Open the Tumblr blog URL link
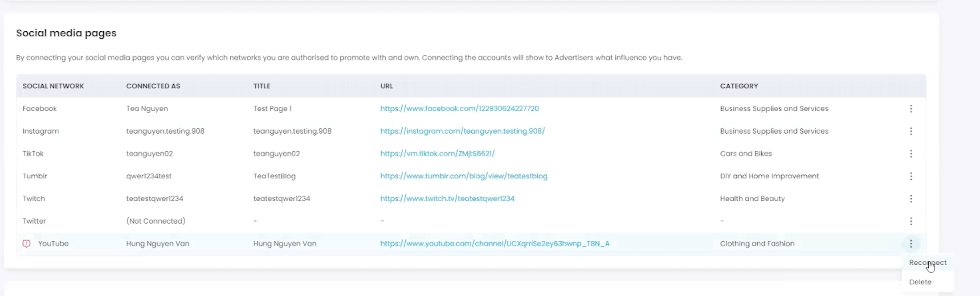Image resolution: width=980 pixels, height=296 pixels. [x=464, y=176]
